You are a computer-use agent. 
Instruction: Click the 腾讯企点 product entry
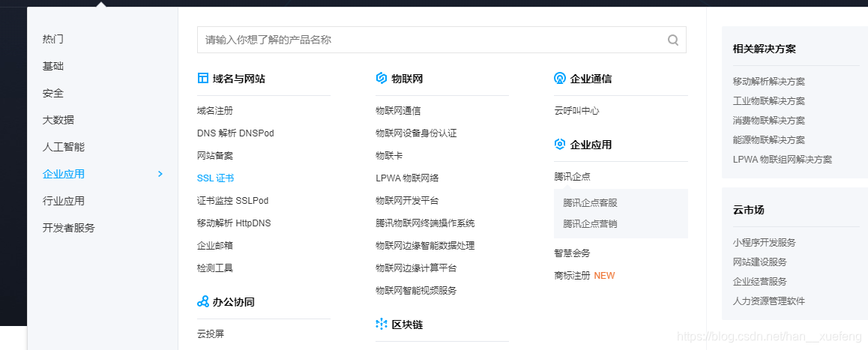pyautogui.click(x=573, y=177)
